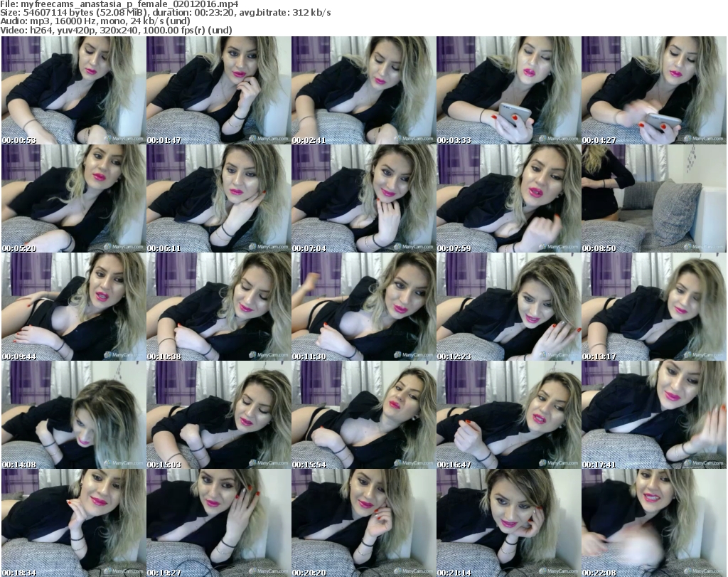Select the last frame at 00:22:08
728x577 pixels.
pos(654,523)
